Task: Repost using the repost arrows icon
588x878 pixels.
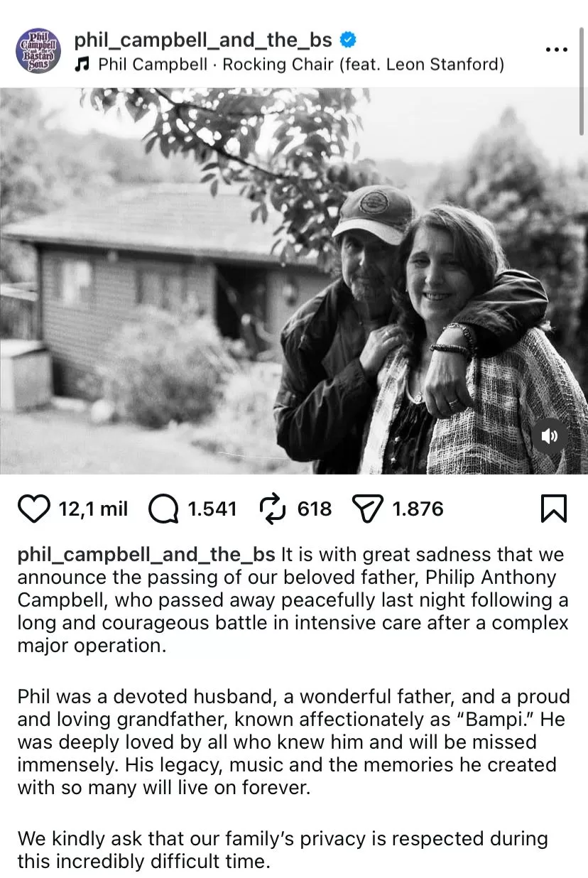Action: 272,508
